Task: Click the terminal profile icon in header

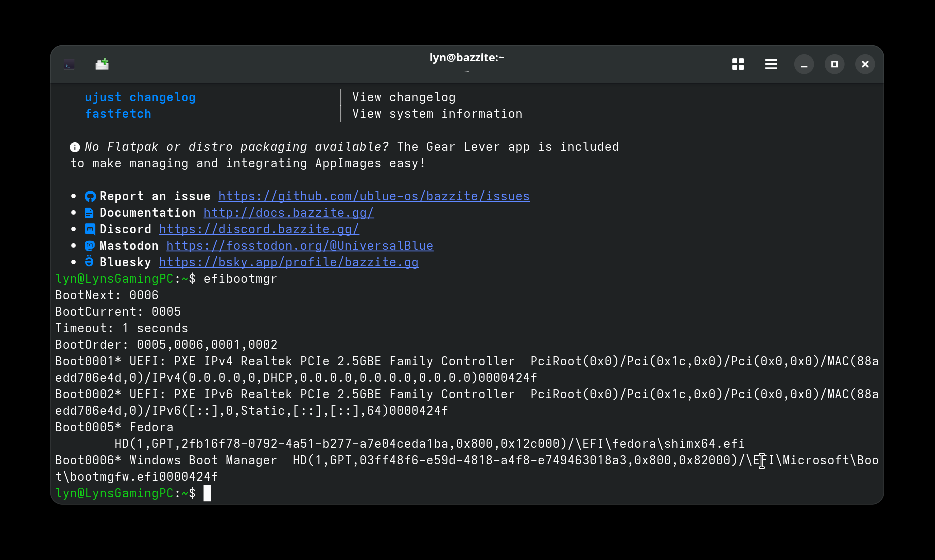Action: click(69, 64)
